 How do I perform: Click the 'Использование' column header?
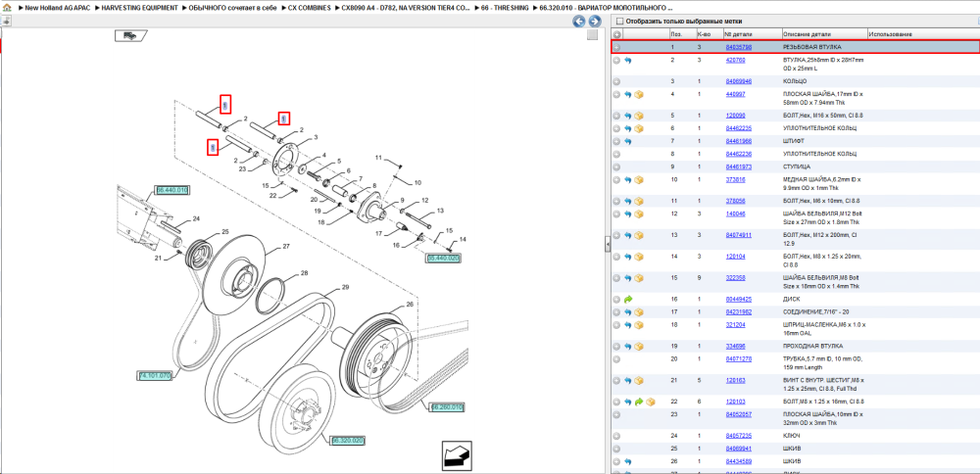[x=891, y=34]
